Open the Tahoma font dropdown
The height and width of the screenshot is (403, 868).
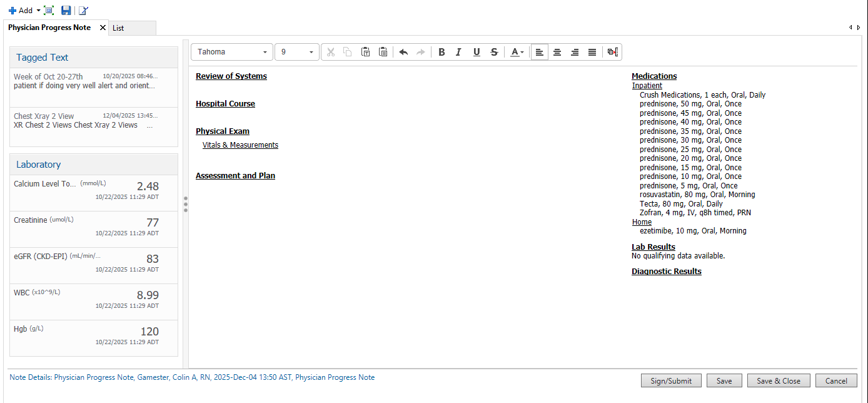[x=265, y=52]
